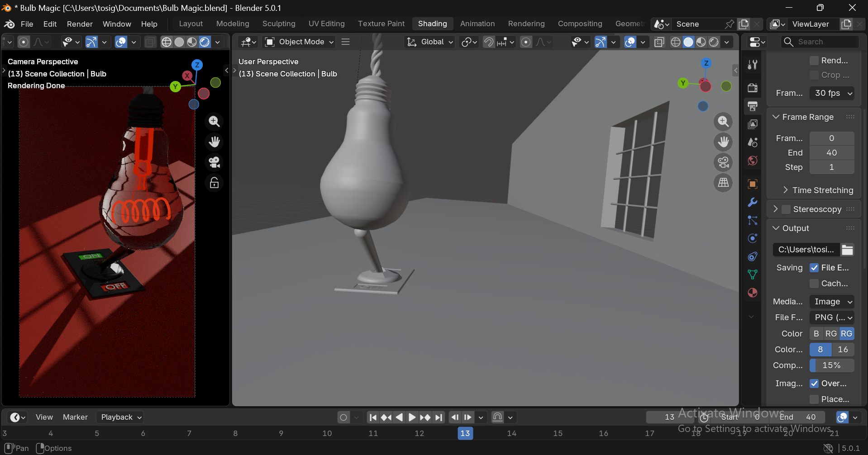This screenshot has width=868, height=455.
Task: Click the zoom magnifier in camera viewport
Action: 214,121
